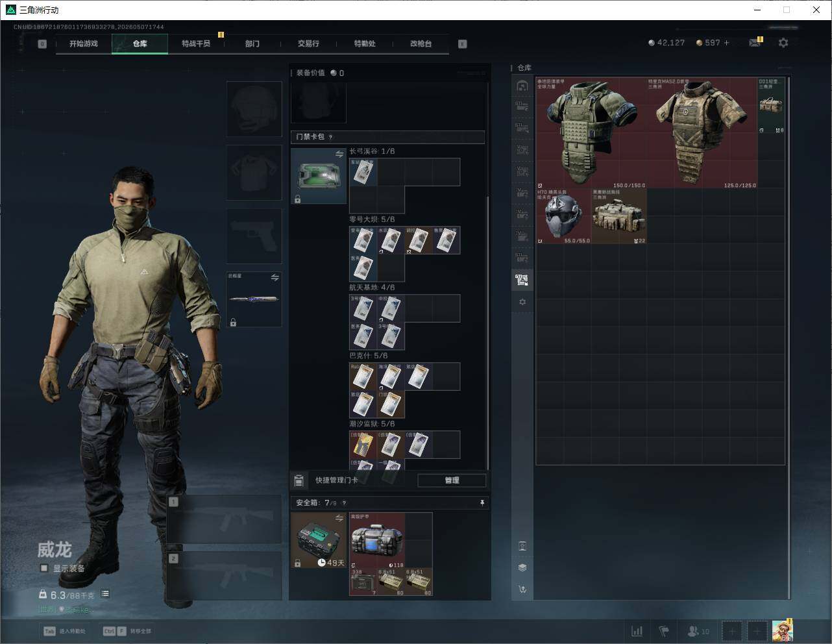Click primary weapon slot 2

coord(224,576)
